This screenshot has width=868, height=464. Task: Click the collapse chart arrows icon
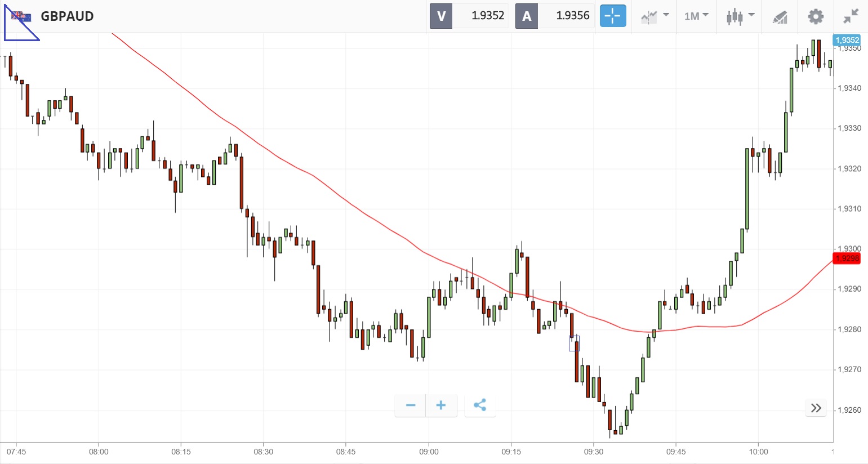(851, 16)
